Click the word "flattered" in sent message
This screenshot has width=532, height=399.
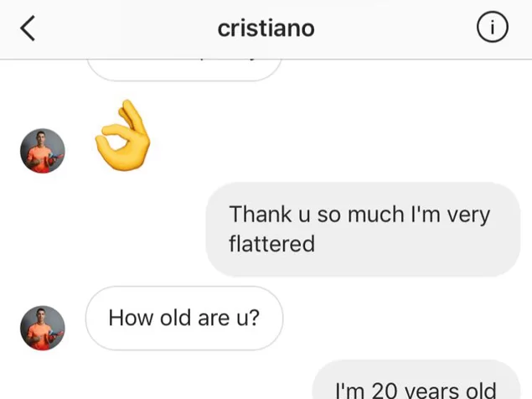click(271, 244)
